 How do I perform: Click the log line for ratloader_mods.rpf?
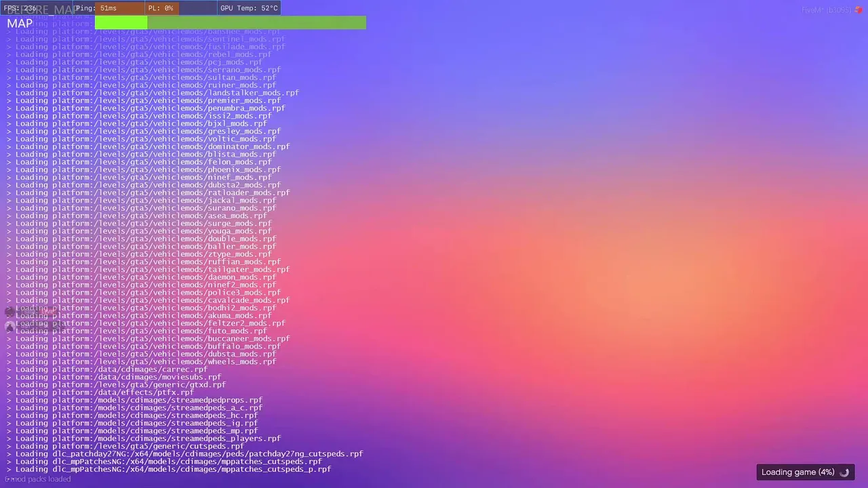[148, 192]
